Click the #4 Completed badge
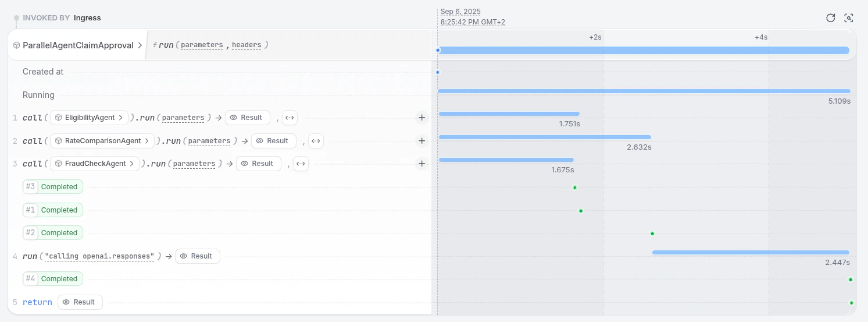 point(53,279)
